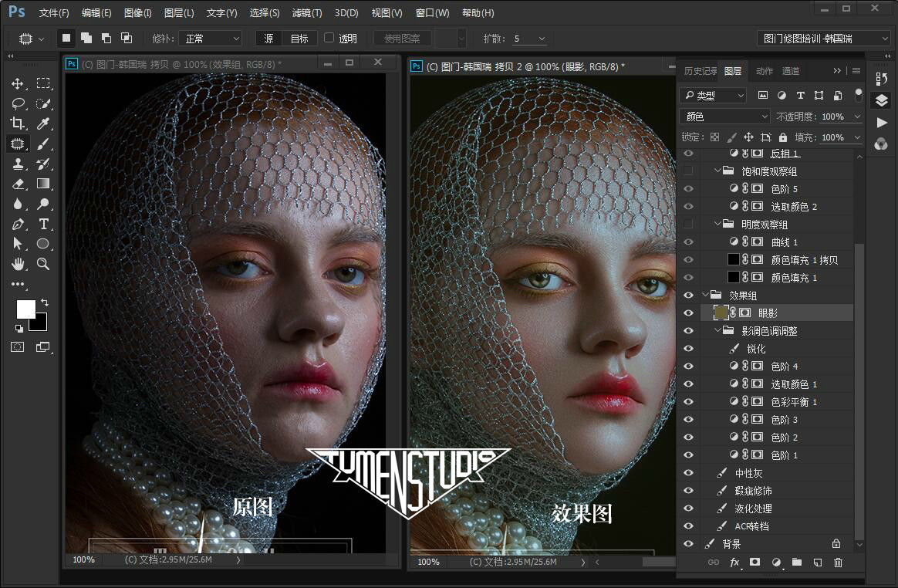Hide the 眼影 layer
Viewport: 898px width, 588px height.
coord(688,313)
